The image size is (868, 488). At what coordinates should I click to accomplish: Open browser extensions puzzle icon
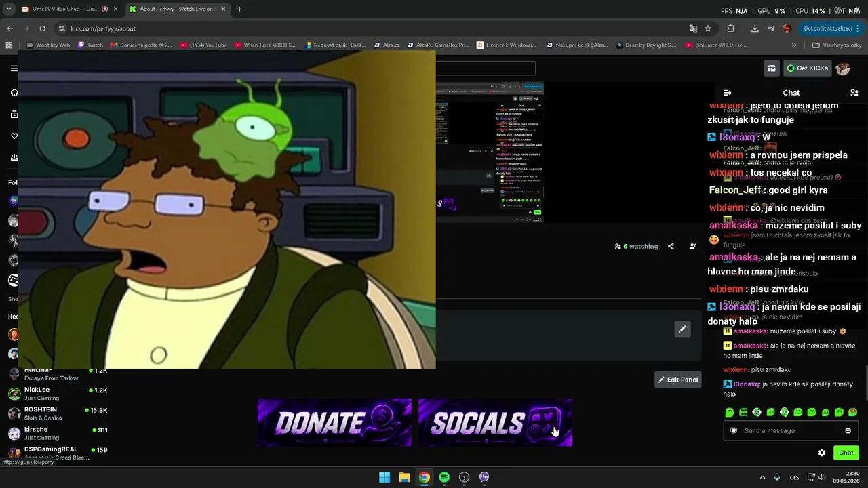[730, 28]
